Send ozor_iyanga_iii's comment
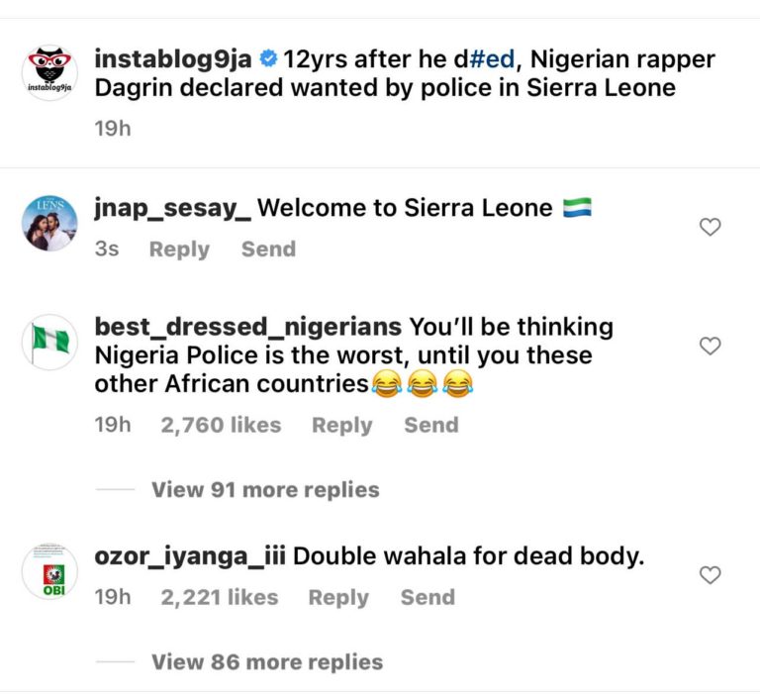 [427, 597]
